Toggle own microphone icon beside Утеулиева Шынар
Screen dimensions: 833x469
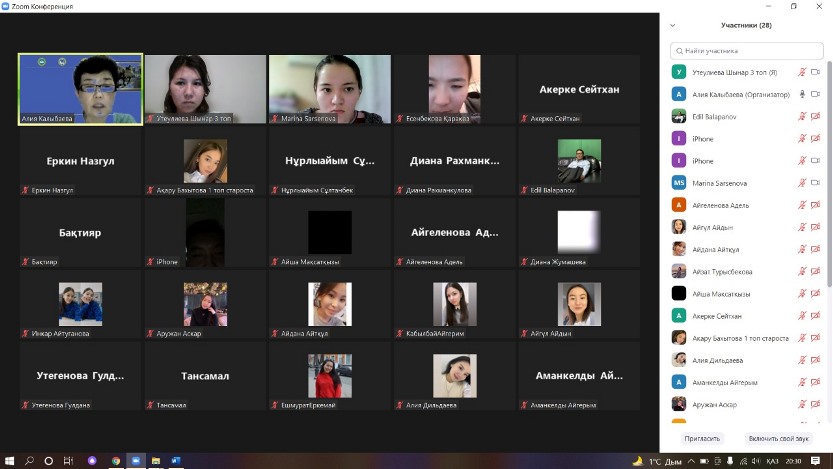coord(801,72)
